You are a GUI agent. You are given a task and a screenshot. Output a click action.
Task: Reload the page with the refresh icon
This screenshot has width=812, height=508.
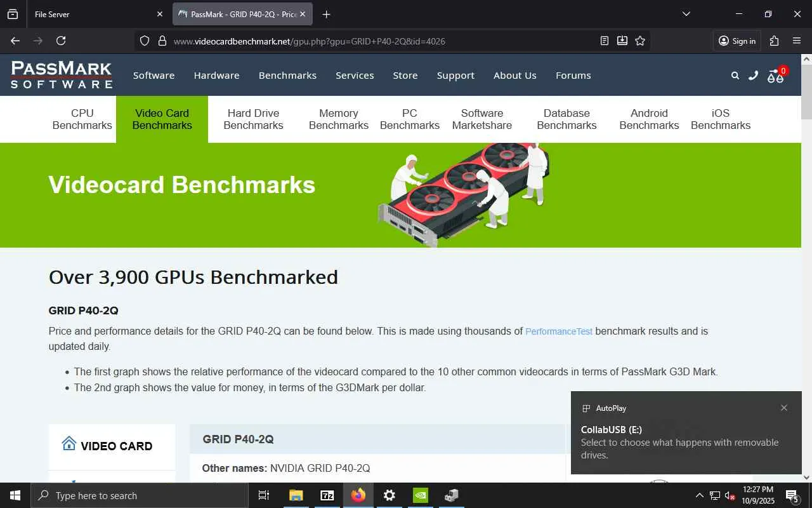click(61, 41)
